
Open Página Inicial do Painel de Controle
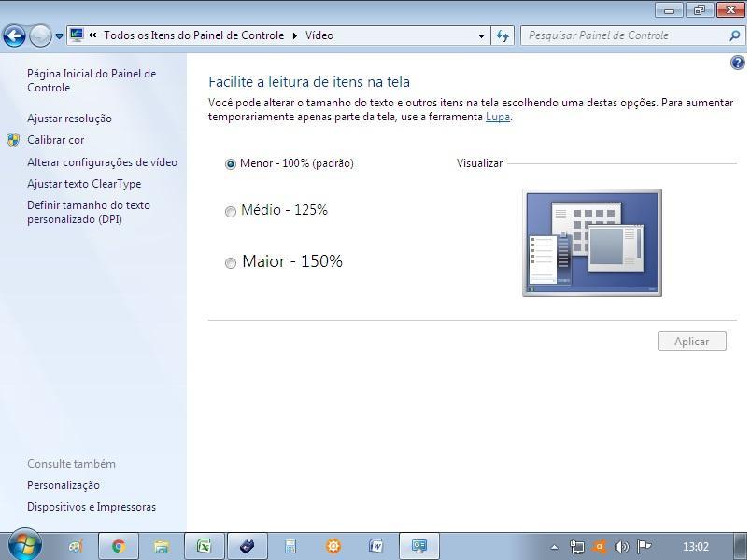tap(92, 80)
